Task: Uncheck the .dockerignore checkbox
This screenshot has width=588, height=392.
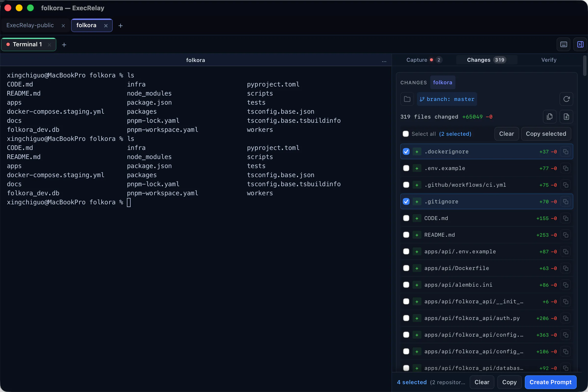Action: pyautogui.click(x=406, y=152)
